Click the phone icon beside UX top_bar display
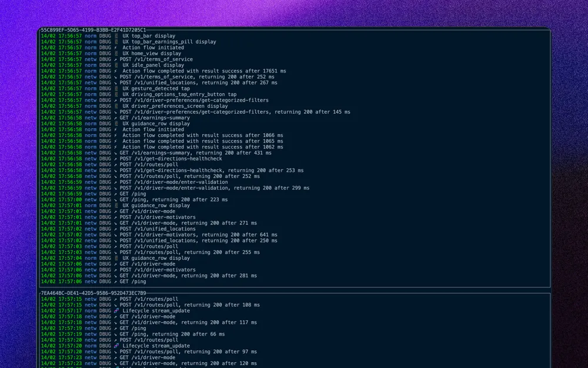 point(116,36)
